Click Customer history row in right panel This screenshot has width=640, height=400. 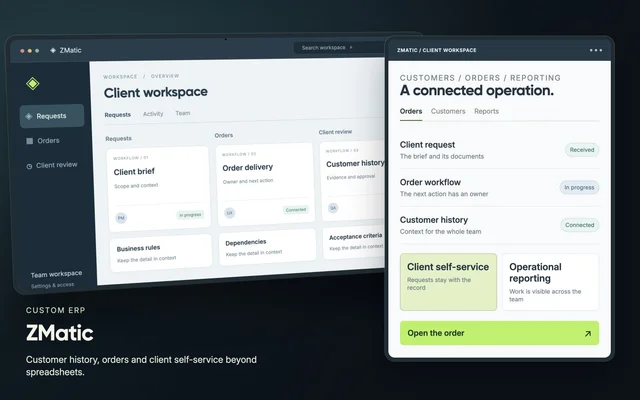click(x=499, y=225)
